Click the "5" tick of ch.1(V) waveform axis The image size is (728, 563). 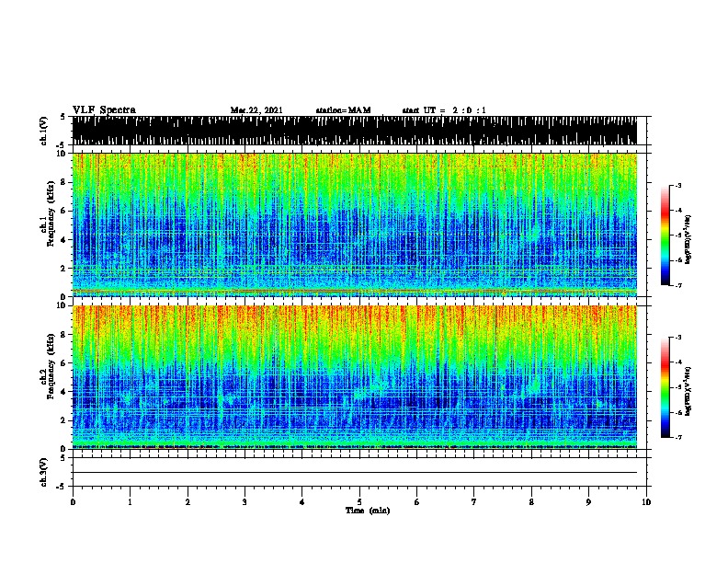63,117
